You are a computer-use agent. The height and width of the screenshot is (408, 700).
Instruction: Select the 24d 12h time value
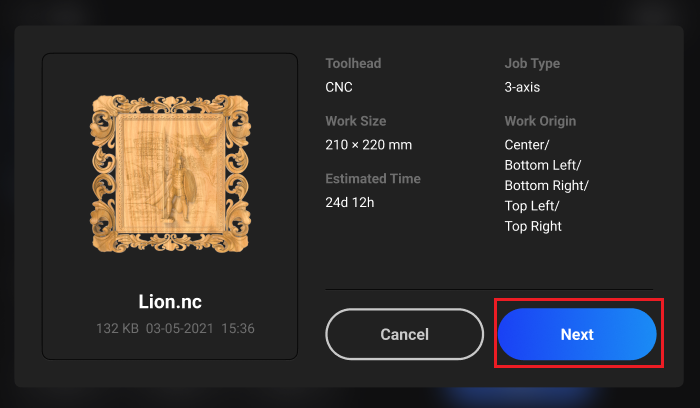(350, 203)
